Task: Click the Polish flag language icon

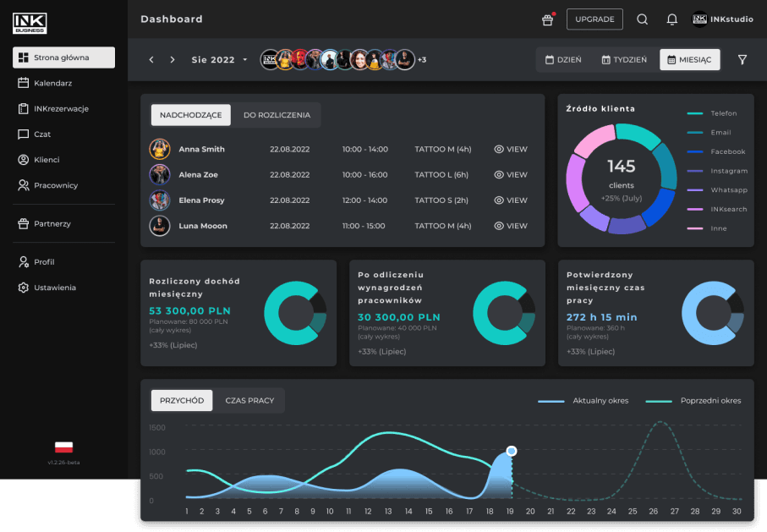Action: tap(63, 447)
